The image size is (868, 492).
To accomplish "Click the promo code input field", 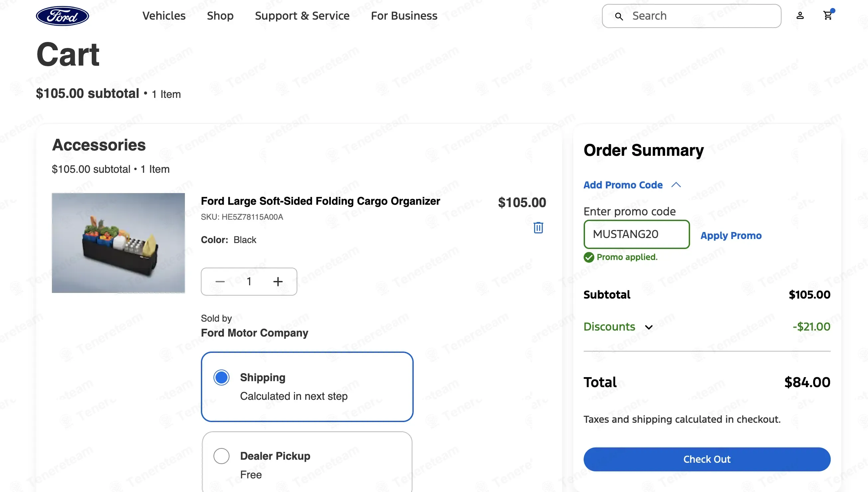I will [x=637, y=234].
